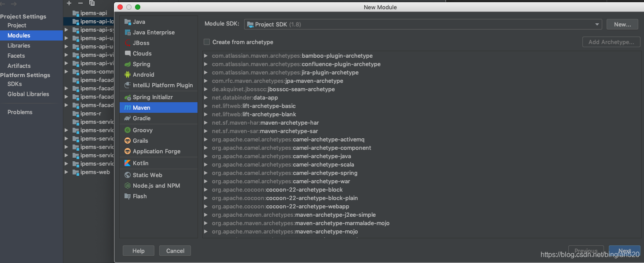Open Global Libraries settings
Viewport: 644px width, 263px height.
28,94
